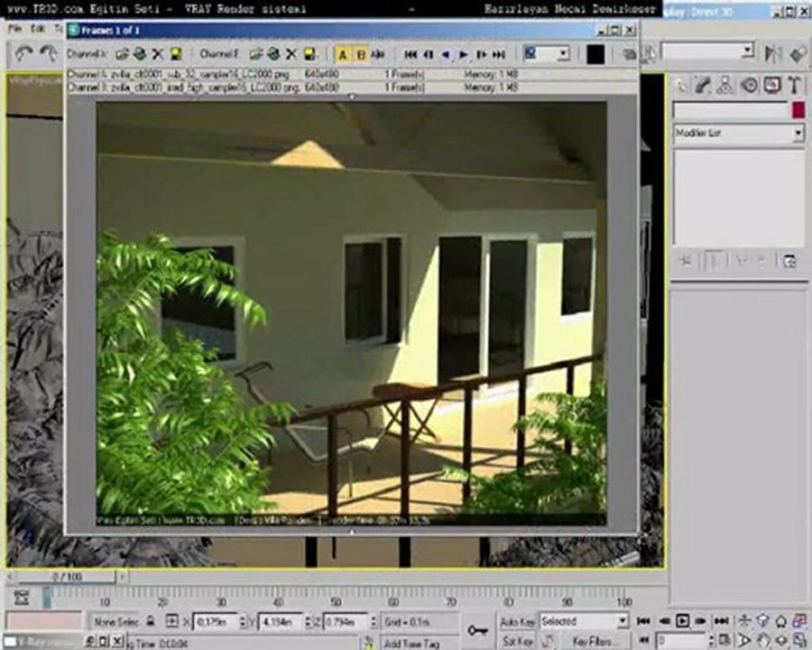Expand the Modifier List dropdown

coord(798,134)
